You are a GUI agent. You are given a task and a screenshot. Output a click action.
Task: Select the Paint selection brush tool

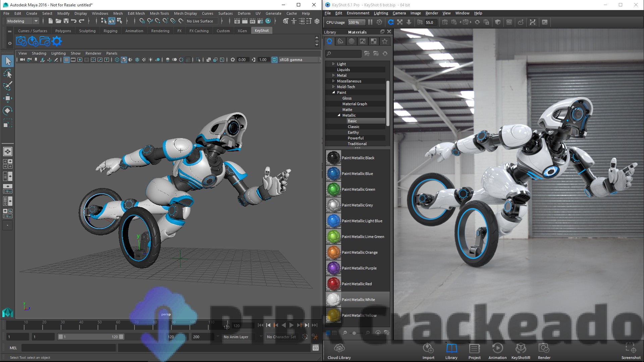click(x=8, y=86)
